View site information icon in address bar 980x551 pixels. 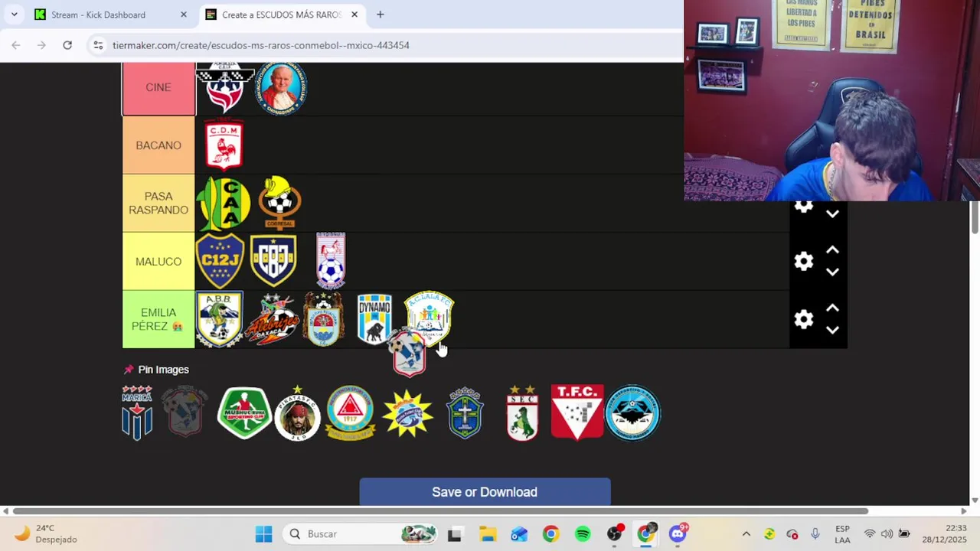tap(98, 45)
